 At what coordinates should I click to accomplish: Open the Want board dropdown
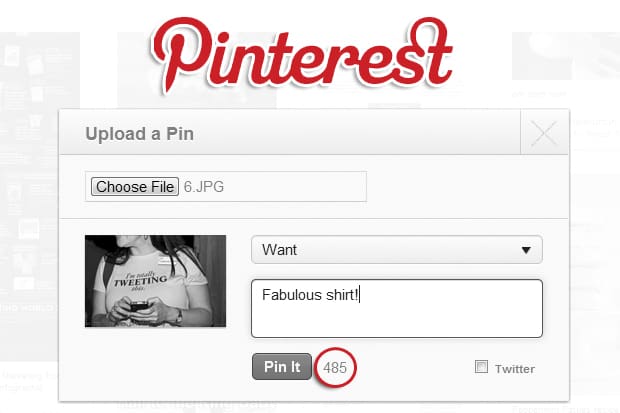coord(396,249)
